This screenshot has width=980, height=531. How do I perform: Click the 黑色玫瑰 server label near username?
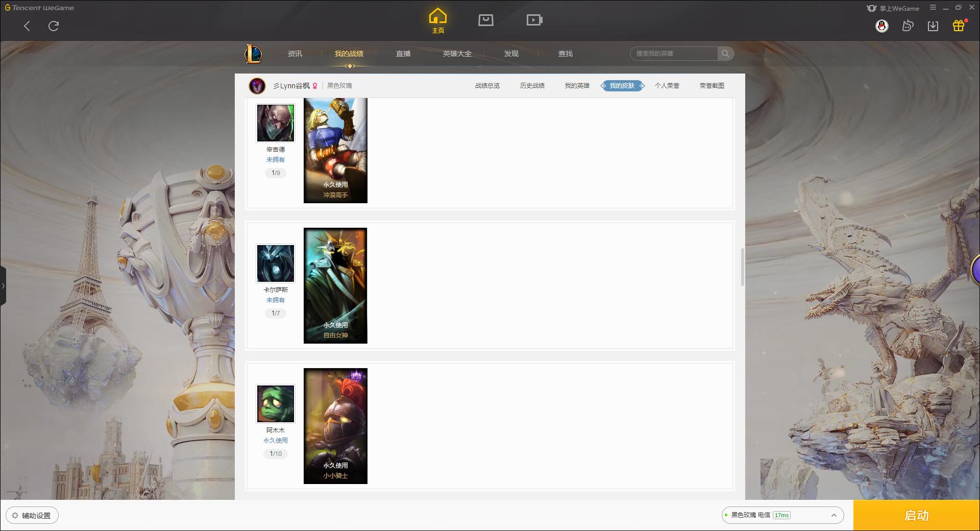339,86
